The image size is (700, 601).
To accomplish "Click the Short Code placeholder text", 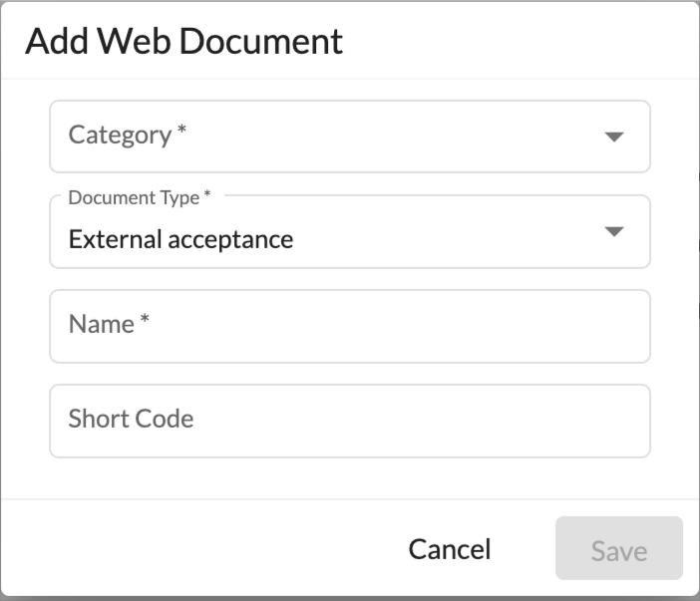I will 131,419.
